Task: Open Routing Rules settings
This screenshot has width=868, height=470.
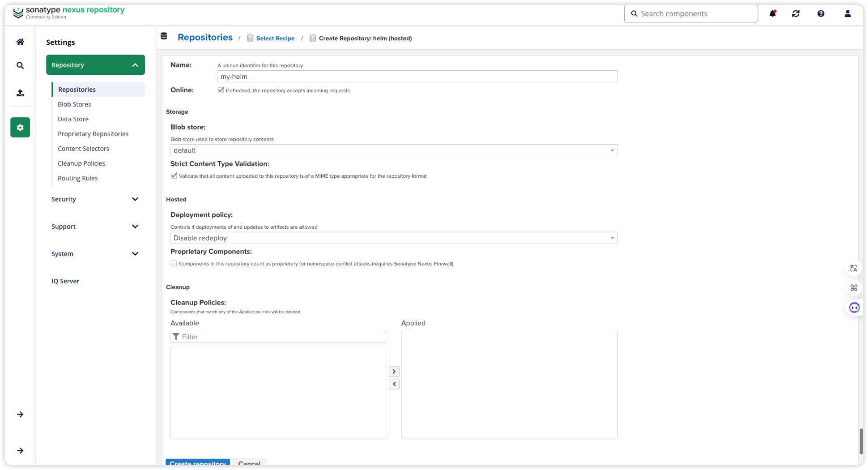Action: click(77, 178)
